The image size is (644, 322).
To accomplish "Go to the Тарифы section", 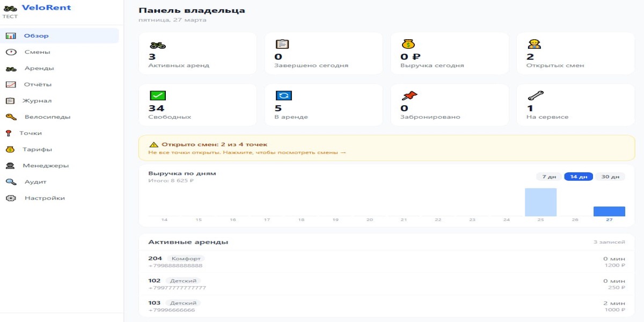I will pyautogui.click(x=36, y=149).
